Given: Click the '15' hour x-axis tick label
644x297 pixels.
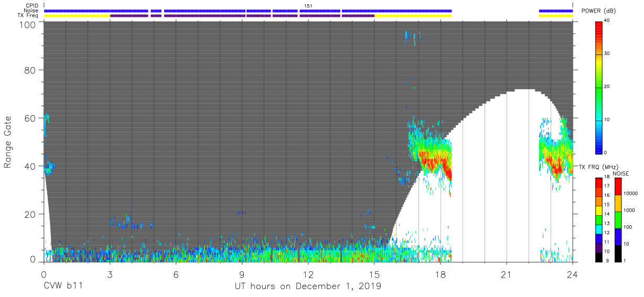Looking at the screenshot, I should click(374, 274).
